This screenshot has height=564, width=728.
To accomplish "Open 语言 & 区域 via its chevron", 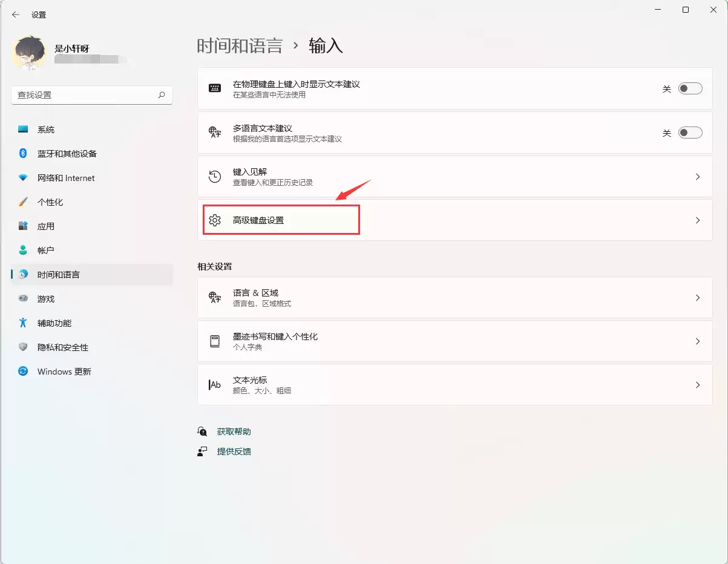I will pyautogui.click(x=697, y=297).
